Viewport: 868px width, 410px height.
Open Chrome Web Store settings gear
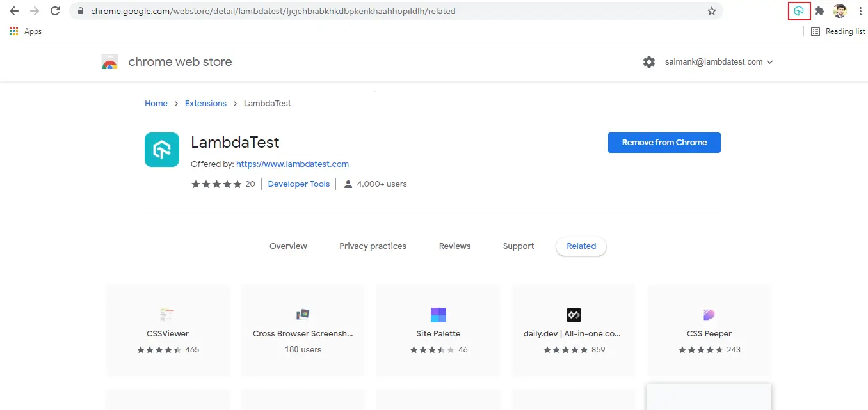point(649,62)
